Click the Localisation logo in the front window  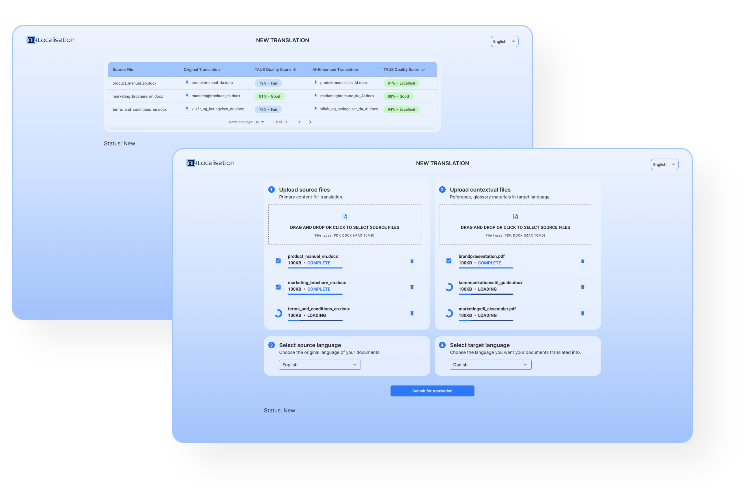tap(210, 163)
